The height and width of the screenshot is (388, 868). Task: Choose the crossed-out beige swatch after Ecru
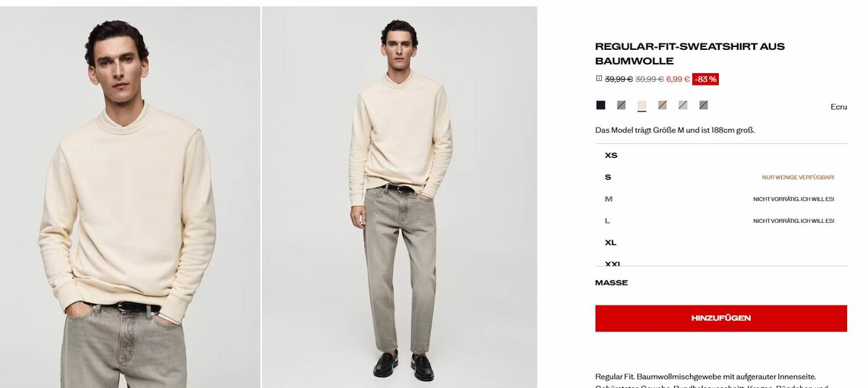click(662, 105)
